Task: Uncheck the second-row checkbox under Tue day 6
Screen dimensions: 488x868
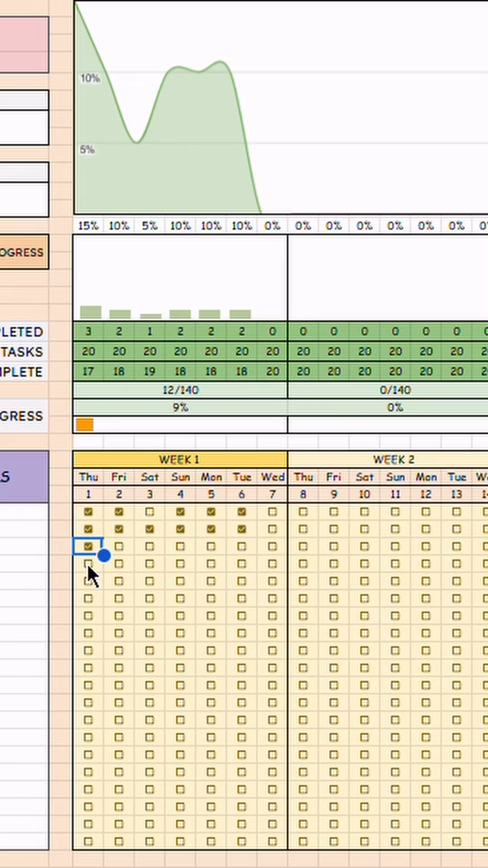Action: coord(242,529)
